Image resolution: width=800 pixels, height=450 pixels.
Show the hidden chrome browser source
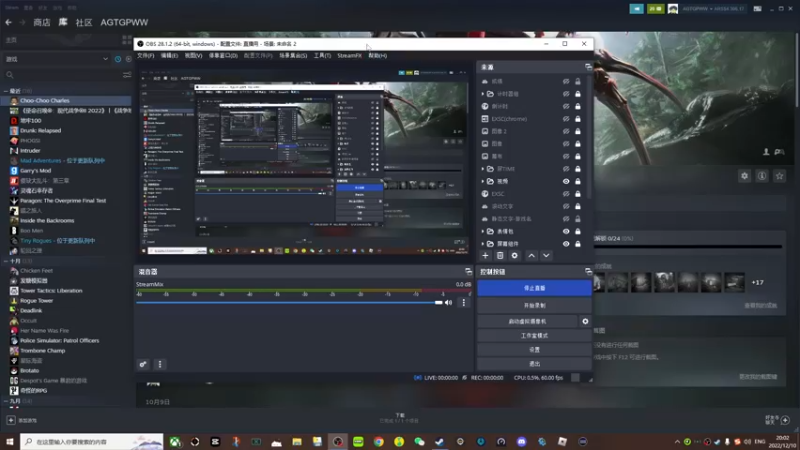click(566, 119)
